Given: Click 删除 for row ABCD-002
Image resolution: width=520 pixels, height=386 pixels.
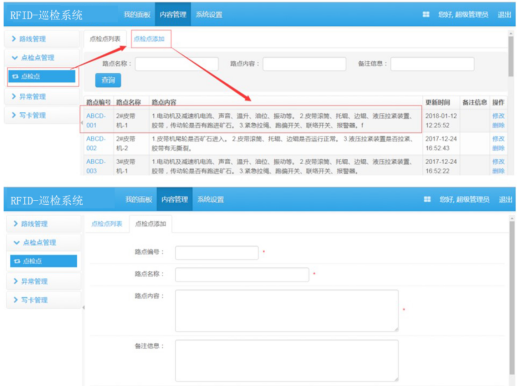Looking at the screenshot, I should tap(498, 148).
